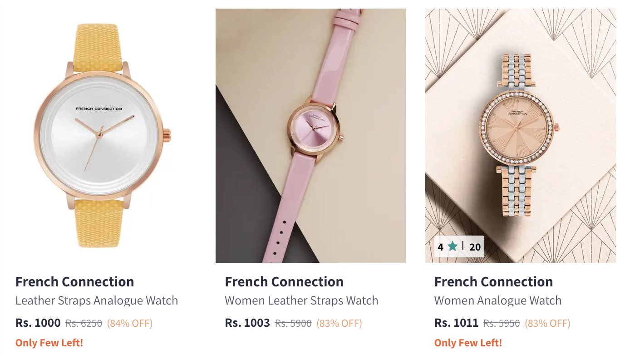Screen dimensions: 620x364
Task: Click the rating count 20 on the badge
Action: (475, 247)
